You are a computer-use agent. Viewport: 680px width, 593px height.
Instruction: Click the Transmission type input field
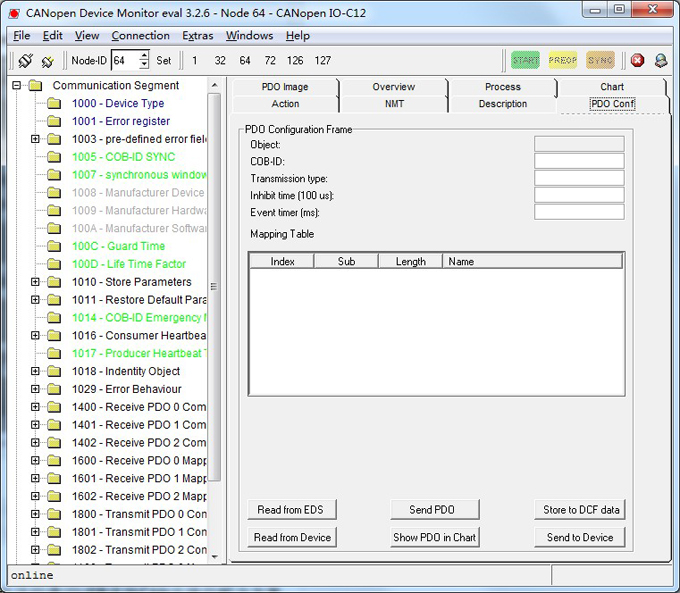click(x=579, y=178)
